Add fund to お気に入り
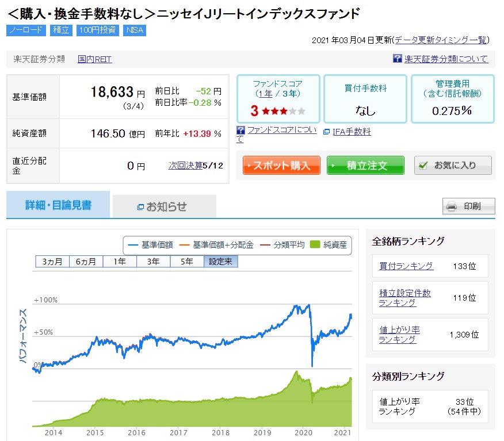504x441 pixels. 453,166
